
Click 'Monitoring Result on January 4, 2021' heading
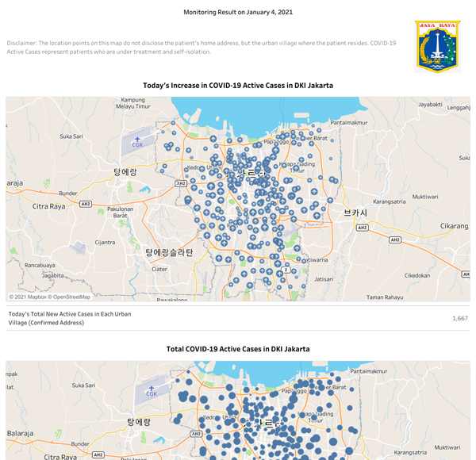238,13
